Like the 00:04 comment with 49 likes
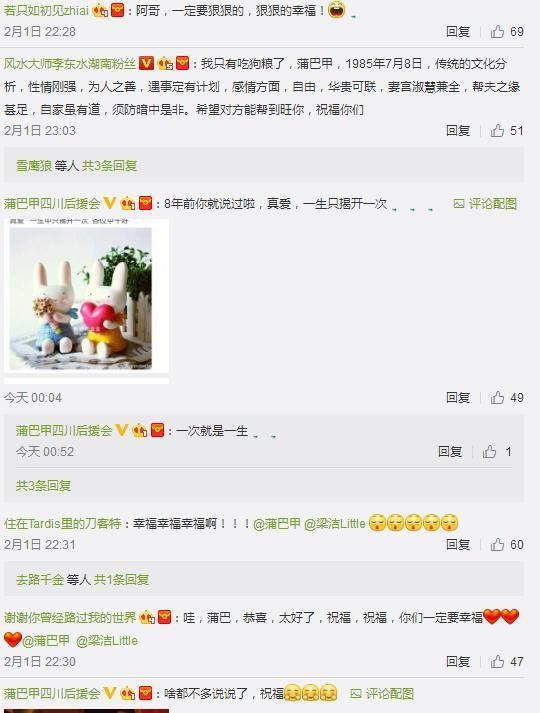 coord(497,397)
